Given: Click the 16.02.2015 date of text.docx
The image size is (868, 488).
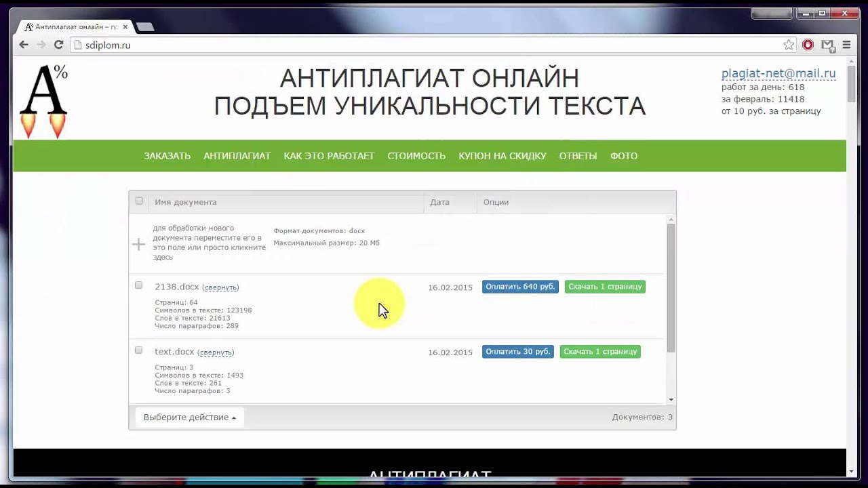Looking at the screenshot, I should 450,352.
